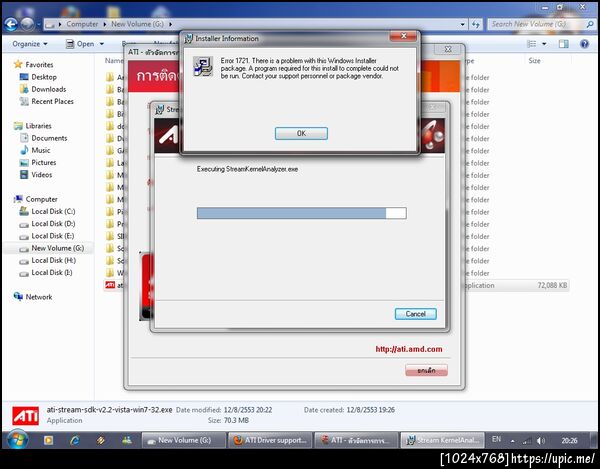Open Local Disk (E:)
The width and height of the screenshot is (600, 469).
(x=52, y=236)
